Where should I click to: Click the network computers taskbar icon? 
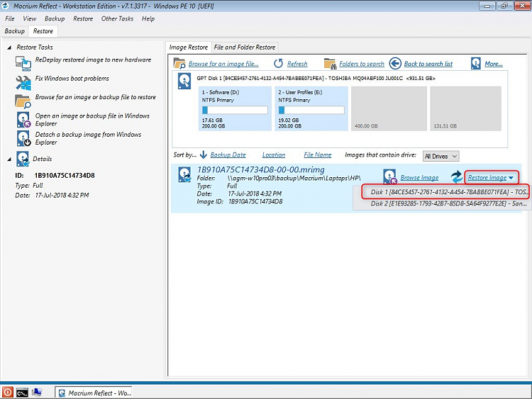[x=37, y=393]
